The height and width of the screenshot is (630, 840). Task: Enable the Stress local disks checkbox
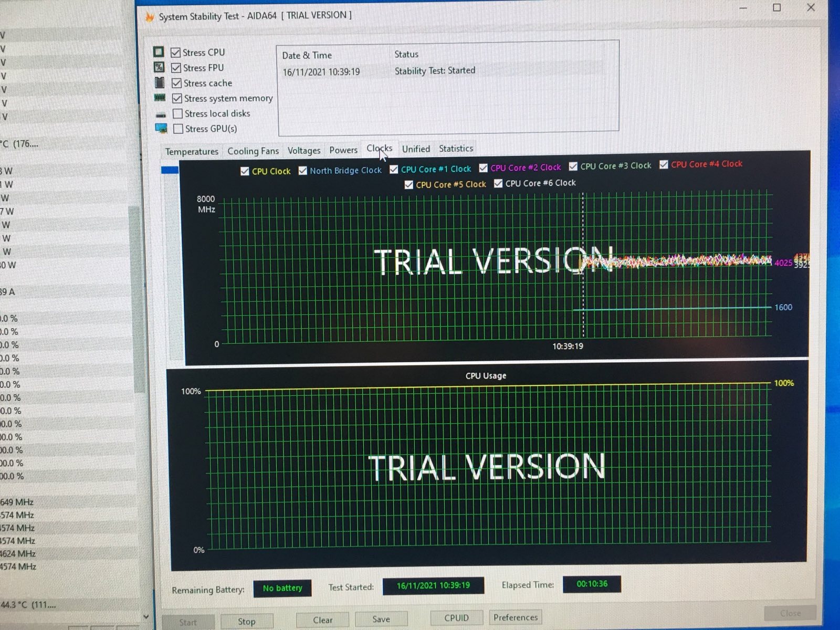pos(177,113)
